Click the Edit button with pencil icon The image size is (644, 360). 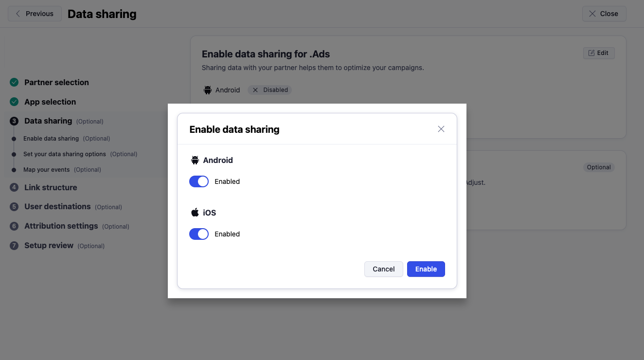599,53
